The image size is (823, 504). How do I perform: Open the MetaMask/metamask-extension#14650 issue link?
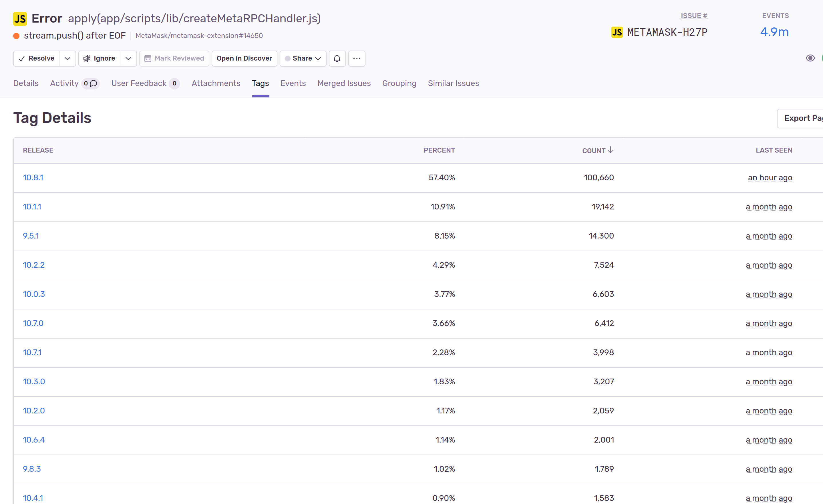coord(199,35)
